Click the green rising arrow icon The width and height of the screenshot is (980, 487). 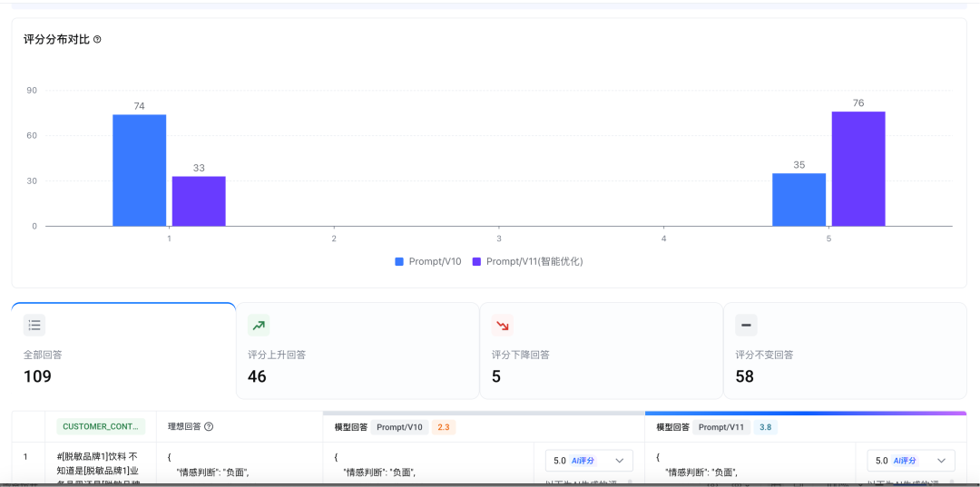259,326
